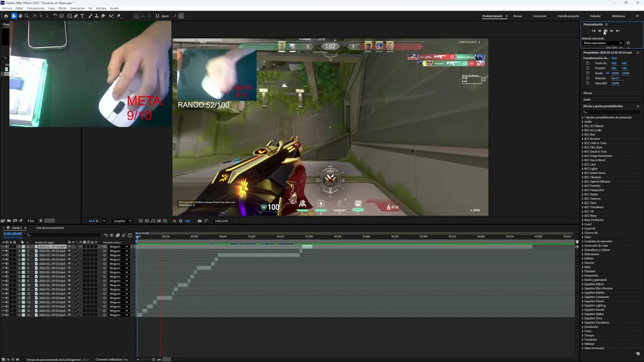
Task: Click the 8 bpc color depth button
Action: tap(31, 221)
